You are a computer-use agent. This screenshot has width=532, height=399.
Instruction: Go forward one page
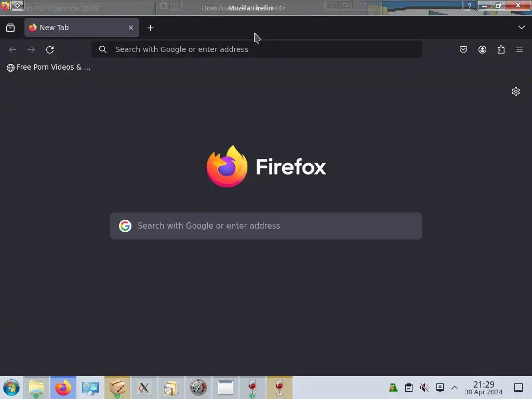pyautogui.click(x=31, y=49)
